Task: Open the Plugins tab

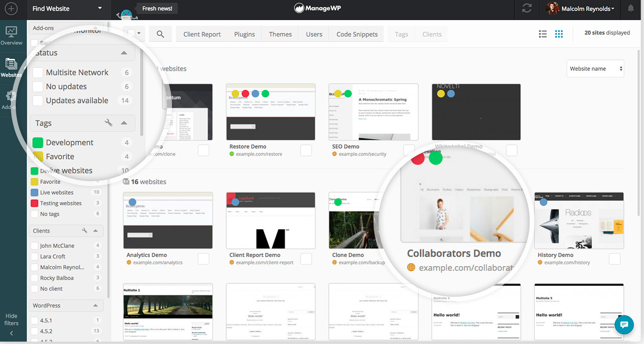Action: point(244,34)
